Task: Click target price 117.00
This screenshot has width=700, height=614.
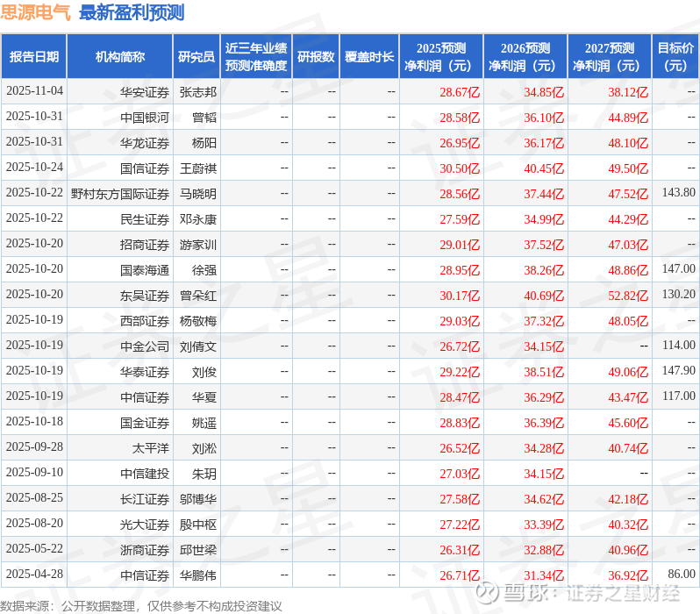Action: 679,396
